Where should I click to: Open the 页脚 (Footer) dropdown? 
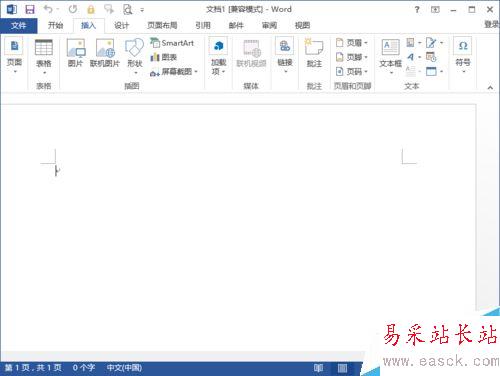[351, 57]
